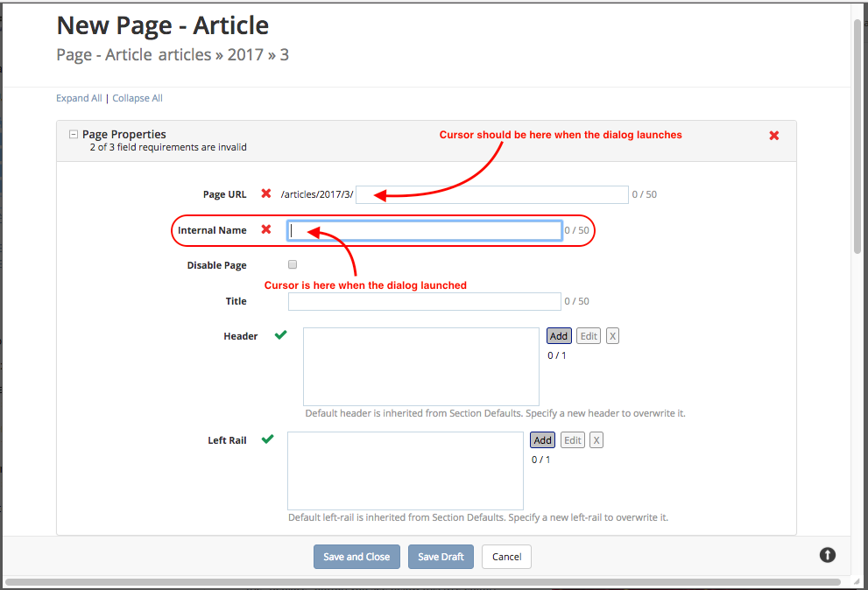Click the red invalid indicator beside Page URL
This screenshot has width=868, height=590.
pos(267,193)
